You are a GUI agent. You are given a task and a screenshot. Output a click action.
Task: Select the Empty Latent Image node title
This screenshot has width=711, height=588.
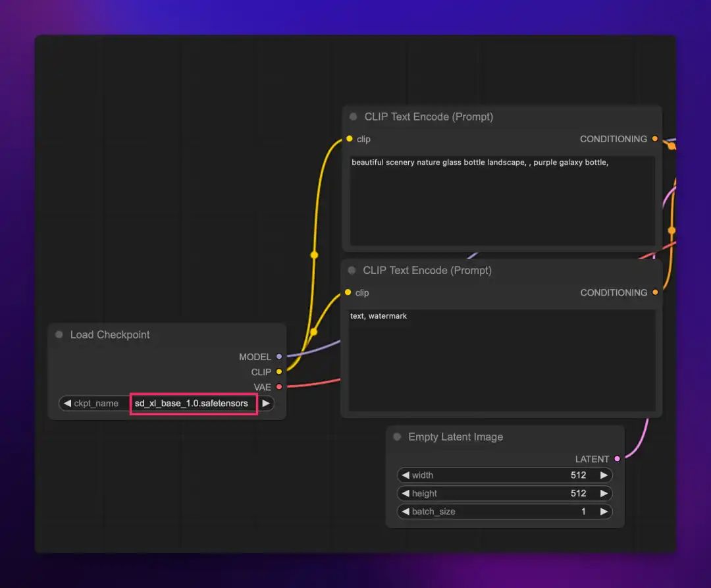456,437
